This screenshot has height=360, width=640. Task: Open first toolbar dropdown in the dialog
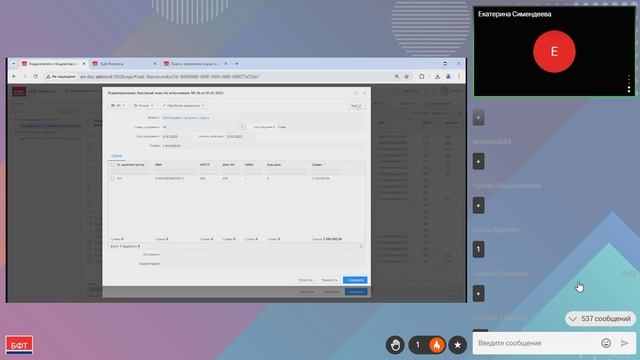118,106
